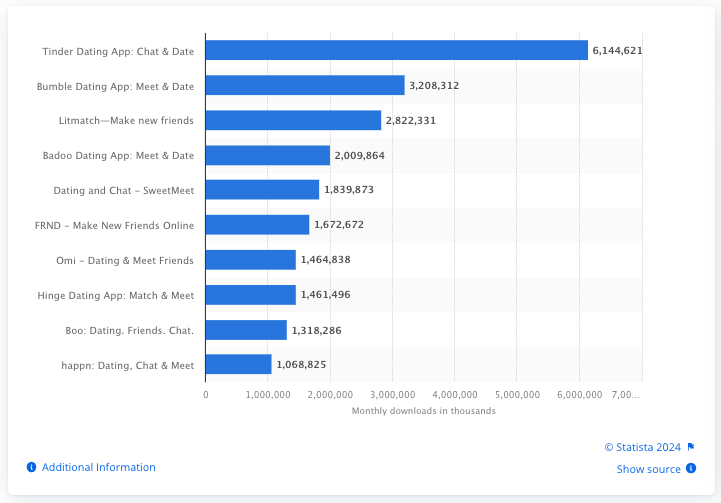Click the Tinder Dating App axis label
Viewport: 721px width, 503px height.
click(118, 50)
